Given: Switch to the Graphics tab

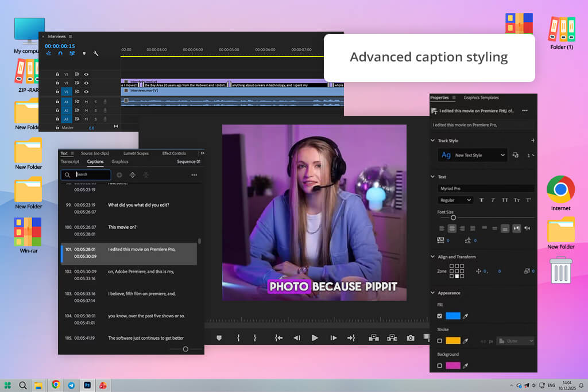Looking at the screenshot, I should click(119, 161).
